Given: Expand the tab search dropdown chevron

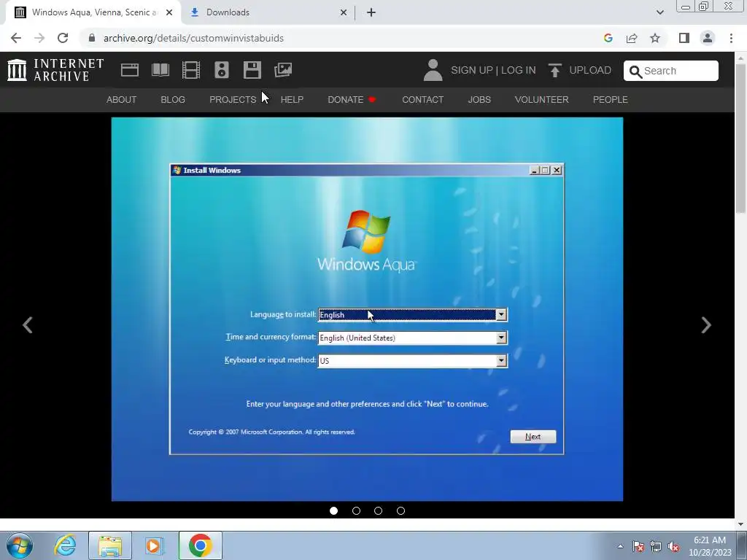Looking at the screenshot, I should (x=659, y=12).
